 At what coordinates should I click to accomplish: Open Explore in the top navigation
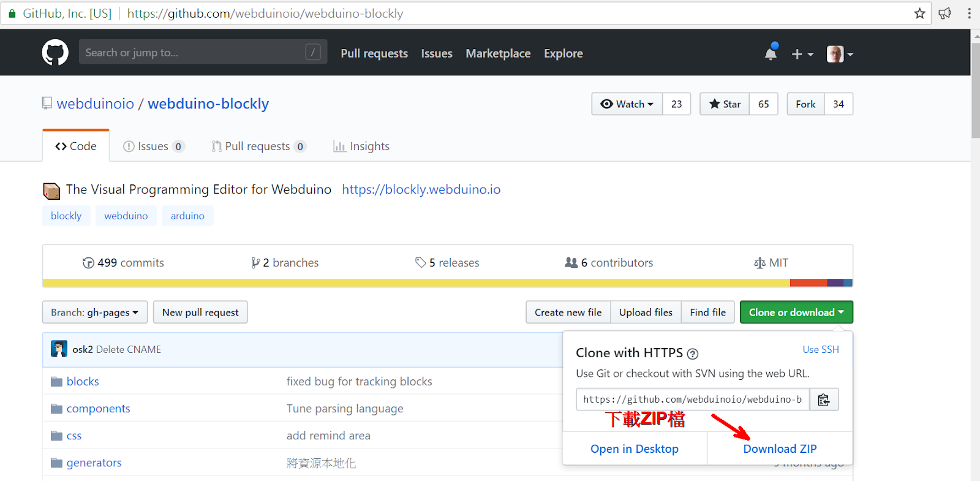563,53
